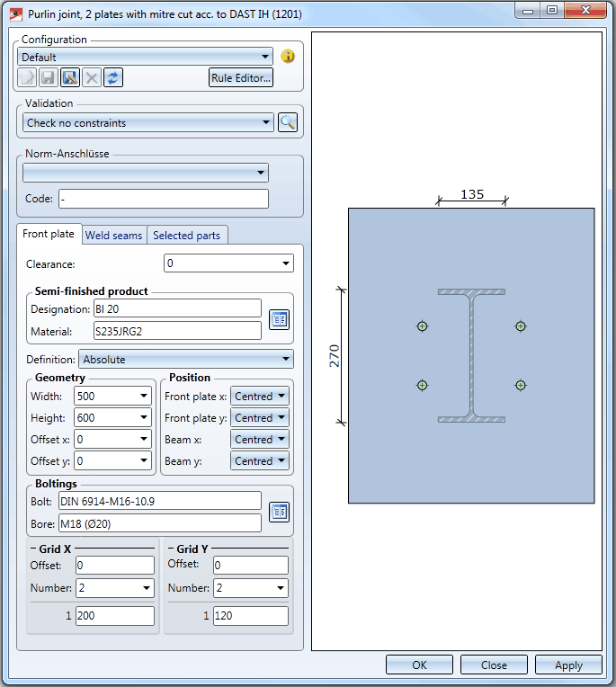Open the Validation 'Check no constraints' dropdown
This screenshot has height=687, width=616.
[148, 122]
